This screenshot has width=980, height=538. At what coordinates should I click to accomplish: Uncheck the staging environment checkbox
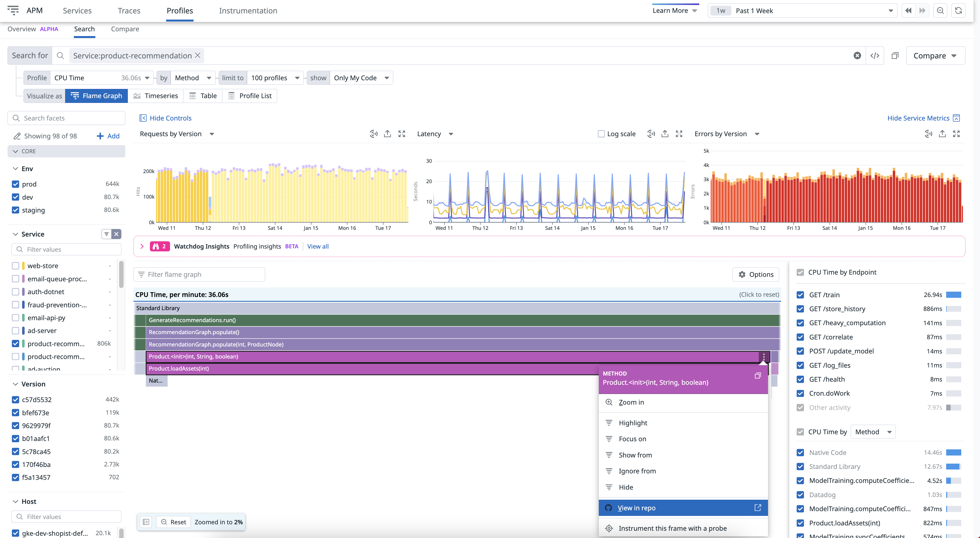[16, 210]
